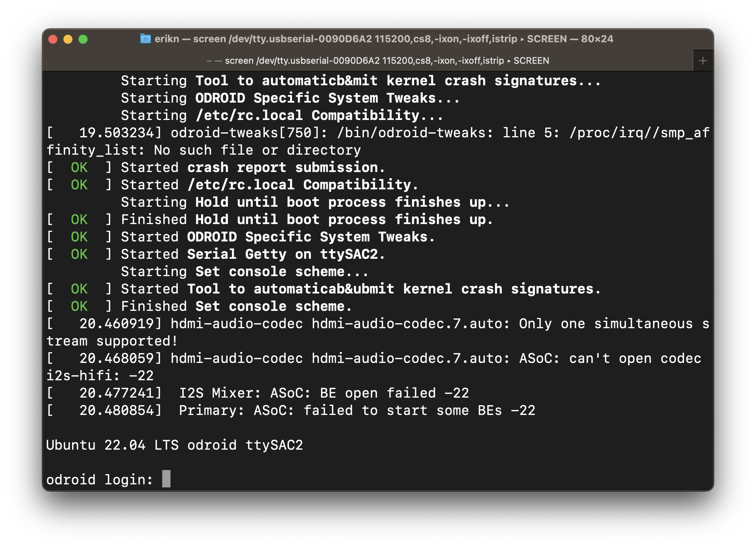Click the Finished Hold until boot process line

pyautogui.click(x=307, y=220)
